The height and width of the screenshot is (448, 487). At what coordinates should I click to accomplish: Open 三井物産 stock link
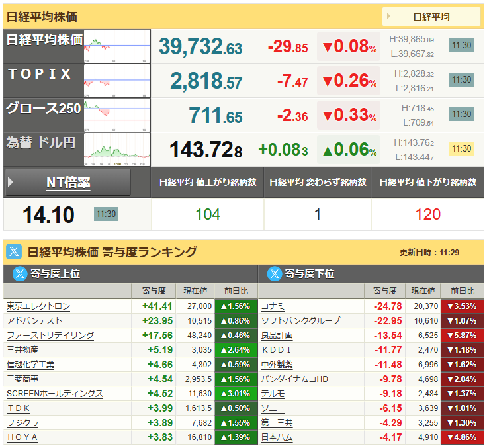point(22,350)
